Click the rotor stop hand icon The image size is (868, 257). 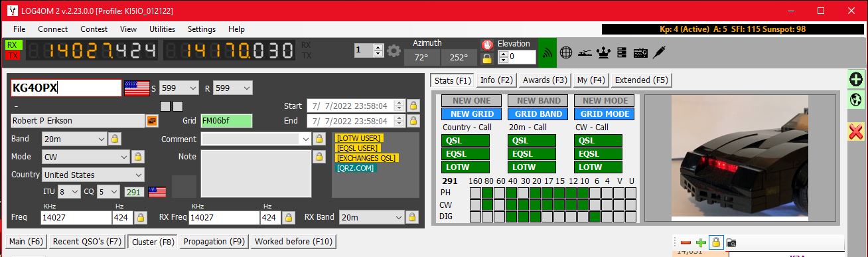(487, 44)
